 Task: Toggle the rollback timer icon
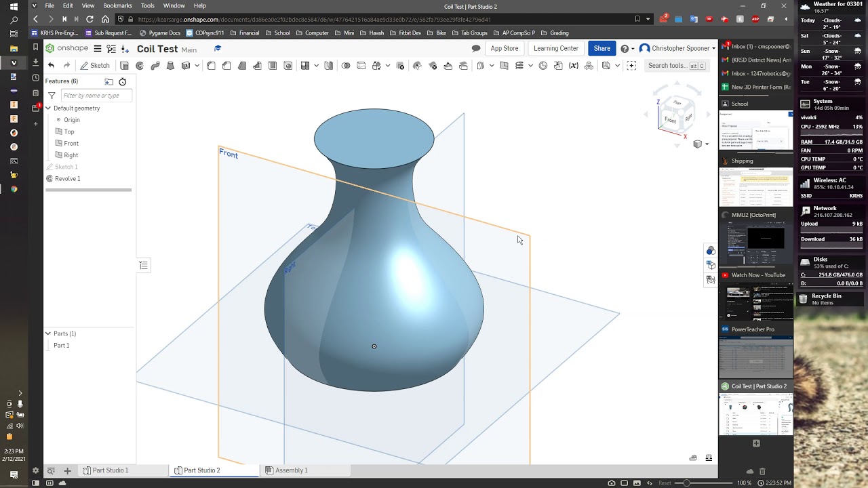click(x=123, y=81)
